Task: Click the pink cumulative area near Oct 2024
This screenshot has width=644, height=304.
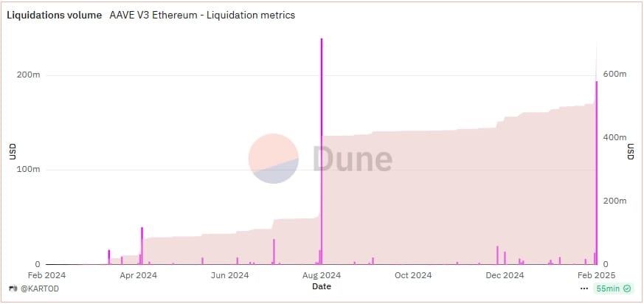Action: pos(413,199)
